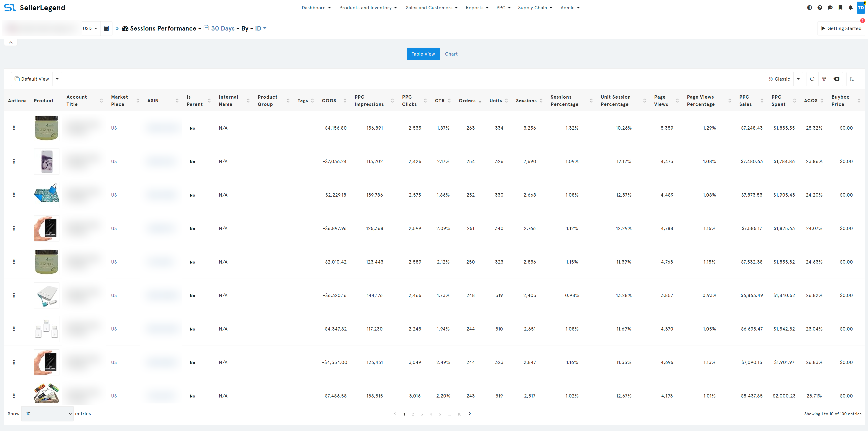Go to page 2 in pagination
Screen dimensions: 868x431
413,414
